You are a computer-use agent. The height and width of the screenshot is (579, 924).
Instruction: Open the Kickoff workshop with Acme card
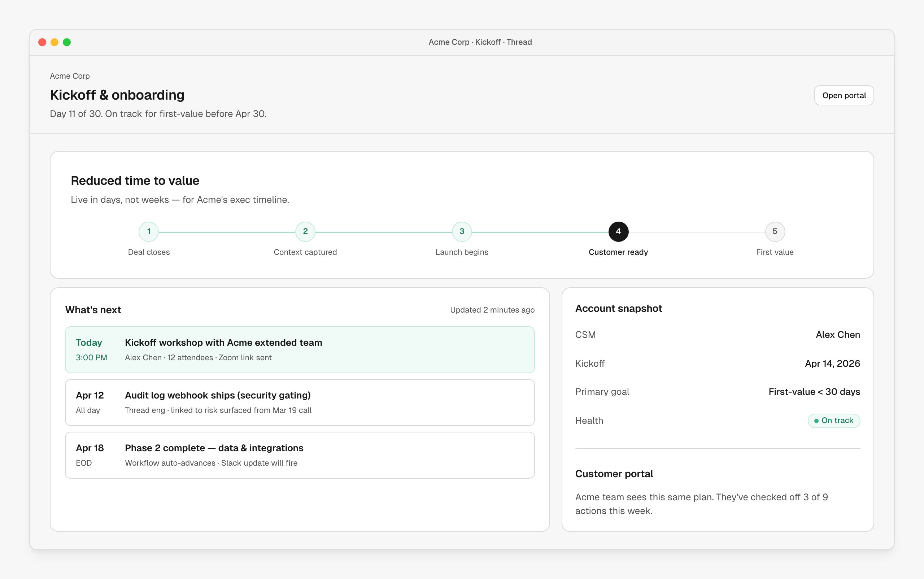pyautogui.click(x=300, y=350)
